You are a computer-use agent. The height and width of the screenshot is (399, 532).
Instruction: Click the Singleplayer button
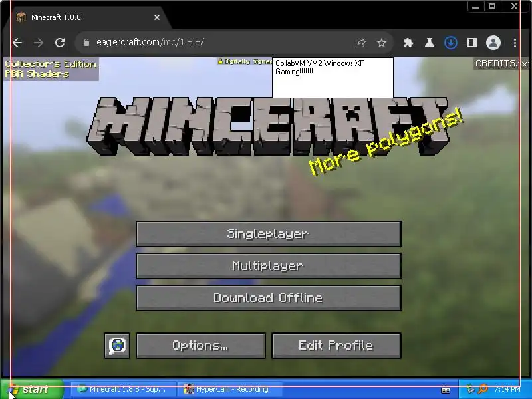(269, 234)
